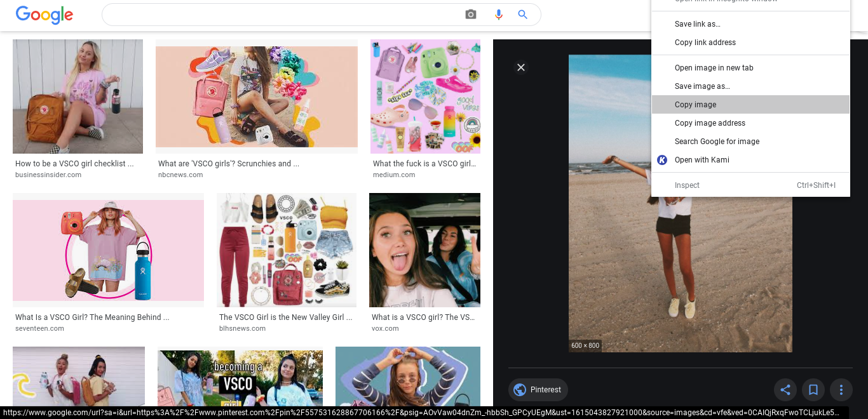Open more options three-dot menu

tap(841, 390)
